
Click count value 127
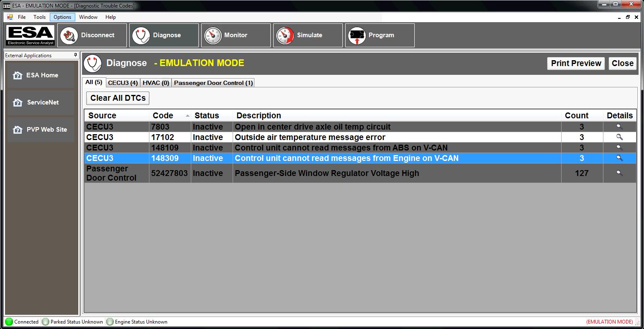pos(582,173)
